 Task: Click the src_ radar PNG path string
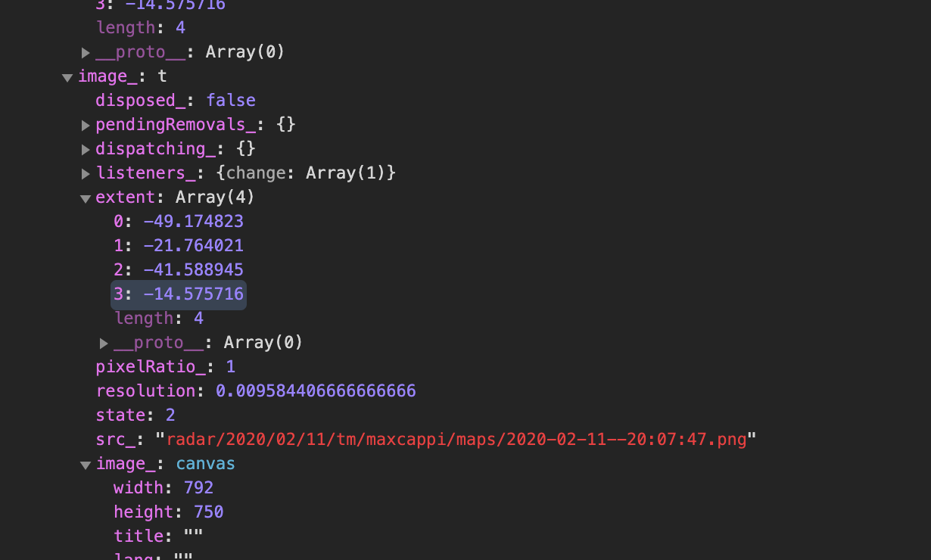click(x=456, y=440)
